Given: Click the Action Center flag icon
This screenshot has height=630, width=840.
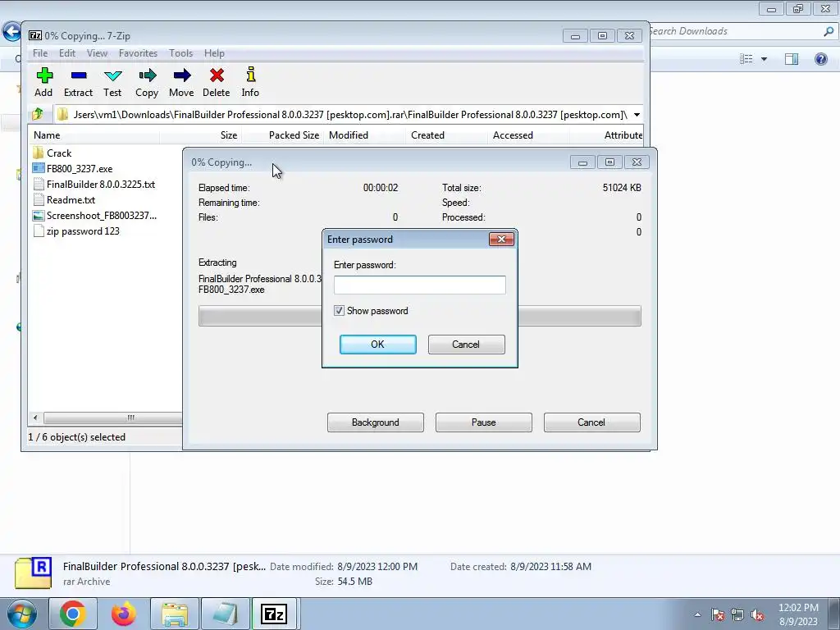Looking at the screenshot, I should pyautogui.click(x=718, y=615).
